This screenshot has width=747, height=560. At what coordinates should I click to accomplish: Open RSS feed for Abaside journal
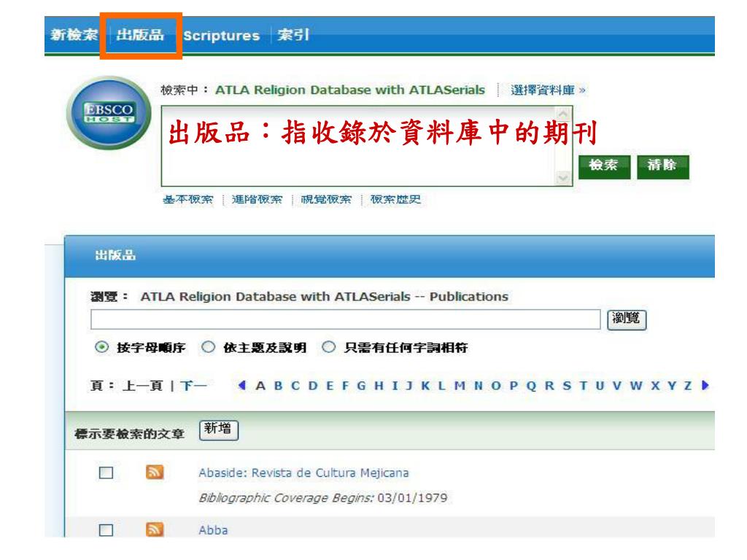[155, 472]
